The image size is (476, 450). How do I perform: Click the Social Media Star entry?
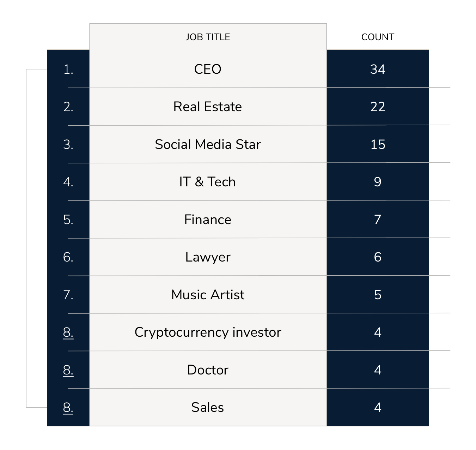tap(208, 144)
